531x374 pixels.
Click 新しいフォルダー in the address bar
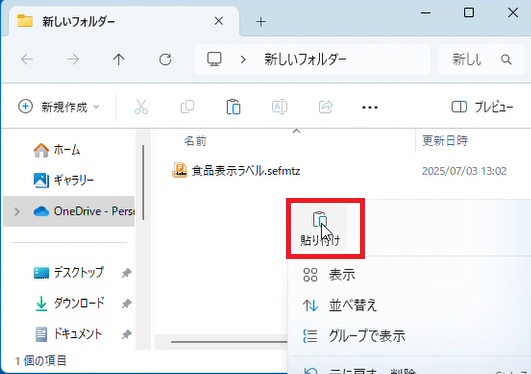coord(305,59)
